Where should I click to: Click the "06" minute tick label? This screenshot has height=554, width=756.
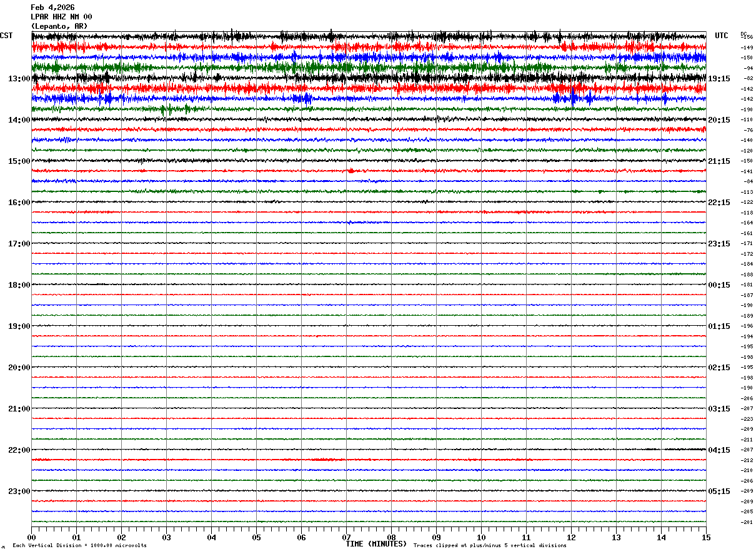[301, 537]
